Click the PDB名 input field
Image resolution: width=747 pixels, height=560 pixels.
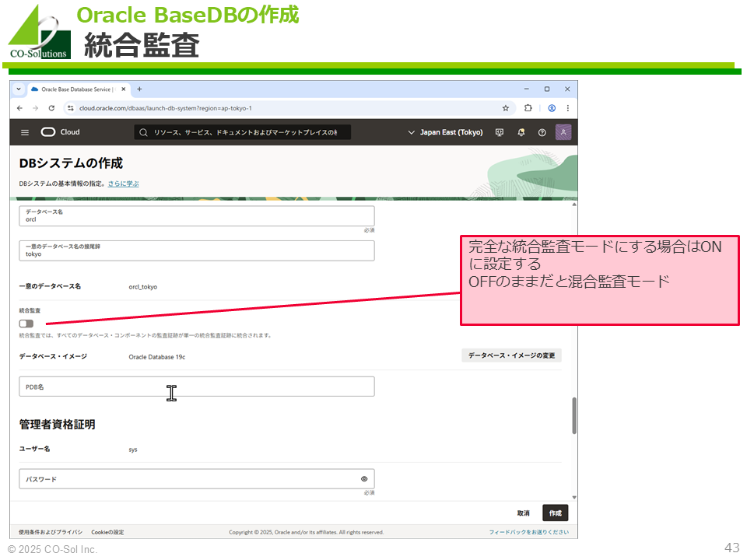point(197,387)
